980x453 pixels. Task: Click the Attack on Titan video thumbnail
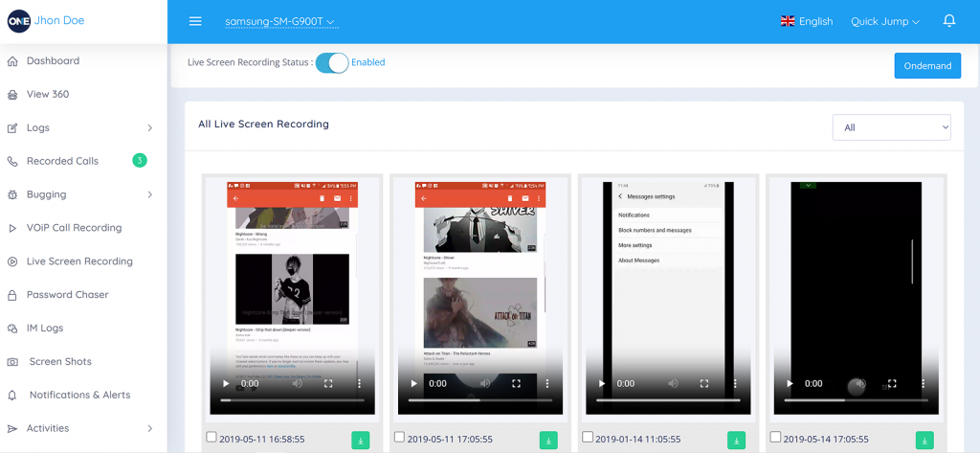pyautogui.click(x=480, y=313)
